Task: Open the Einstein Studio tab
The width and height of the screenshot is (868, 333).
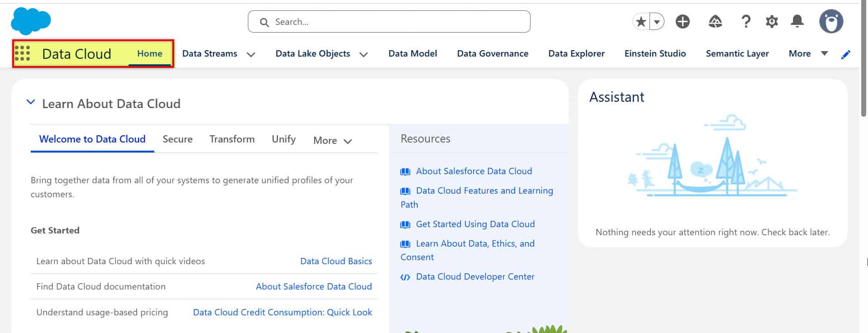Action: [x=655, y=53]
